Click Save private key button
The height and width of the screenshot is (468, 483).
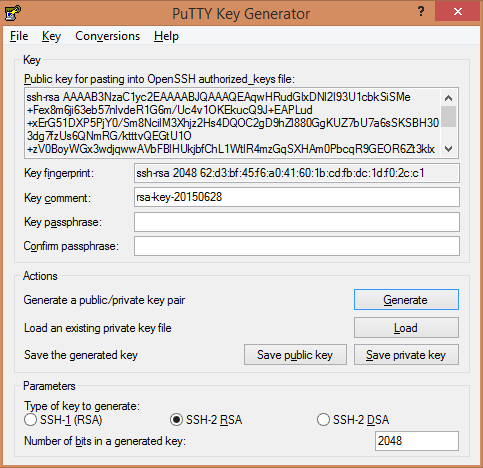(406, 355)
